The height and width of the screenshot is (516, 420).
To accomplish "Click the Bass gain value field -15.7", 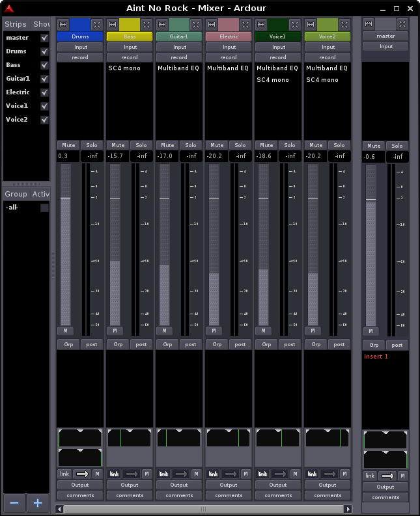I will tap(118, 156).
